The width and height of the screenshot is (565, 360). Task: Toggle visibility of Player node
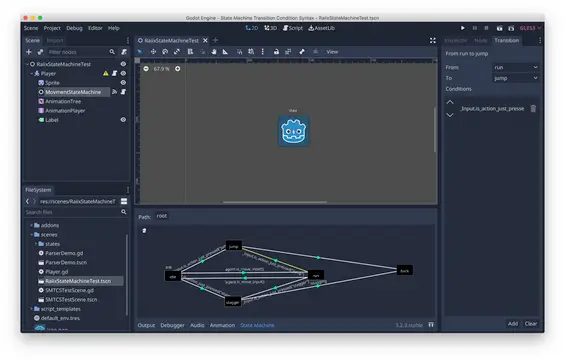click(123, 73)
